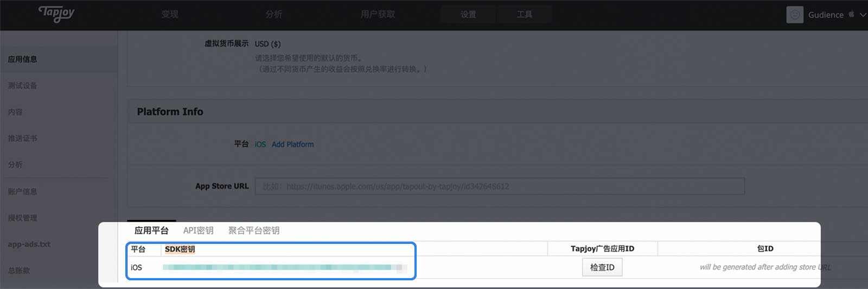Switch to the 应用平台 tab
Viewport: 868px width, 289px height.
(x=151, y=230)
